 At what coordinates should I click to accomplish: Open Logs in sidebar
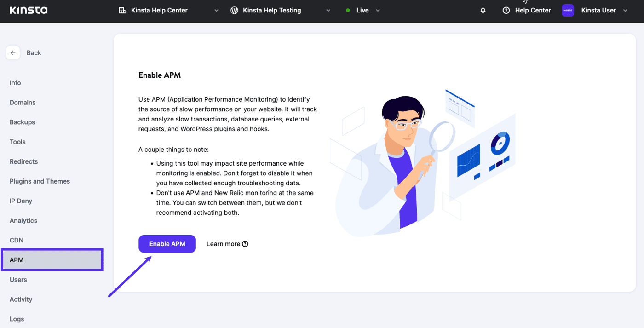point(17,319)
